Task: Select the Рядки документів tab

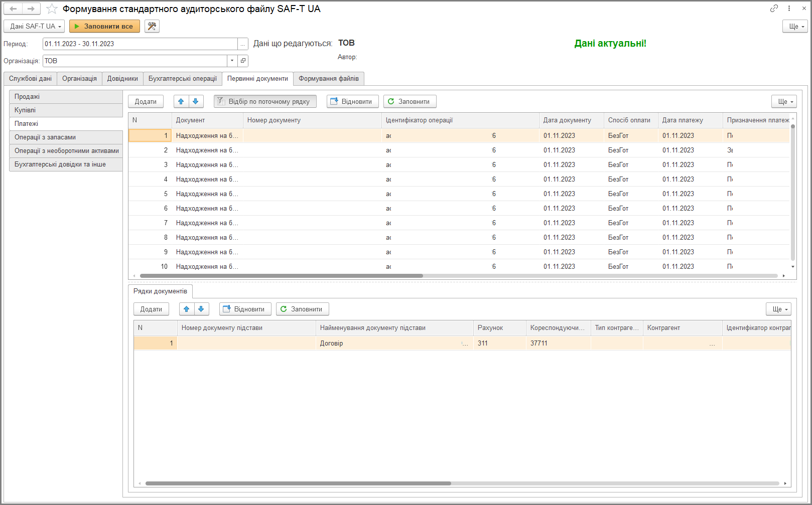Action: (160, 291)
